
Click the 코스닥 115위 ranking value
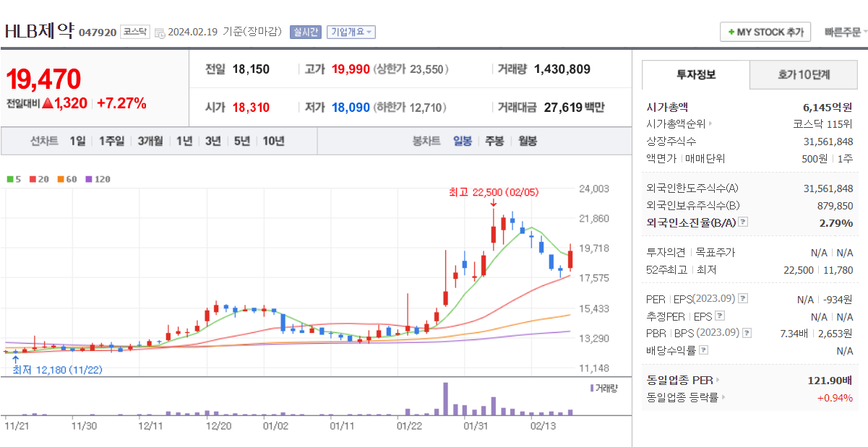tap(823, 124)
